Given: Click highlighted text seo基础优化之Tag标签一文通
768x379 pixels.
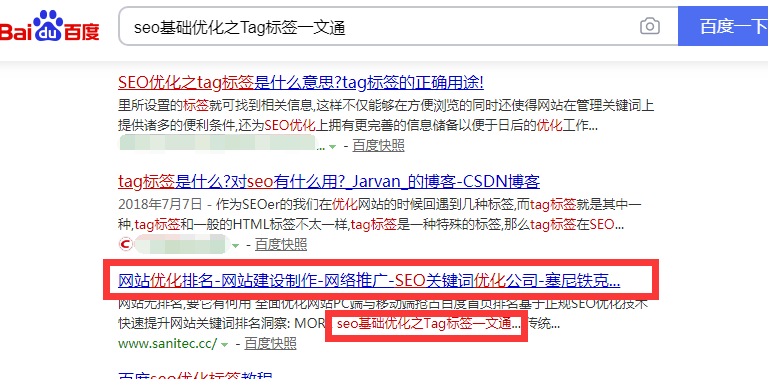Looking at the screenshot, I should pyautogui.click(x=424, y=324).
